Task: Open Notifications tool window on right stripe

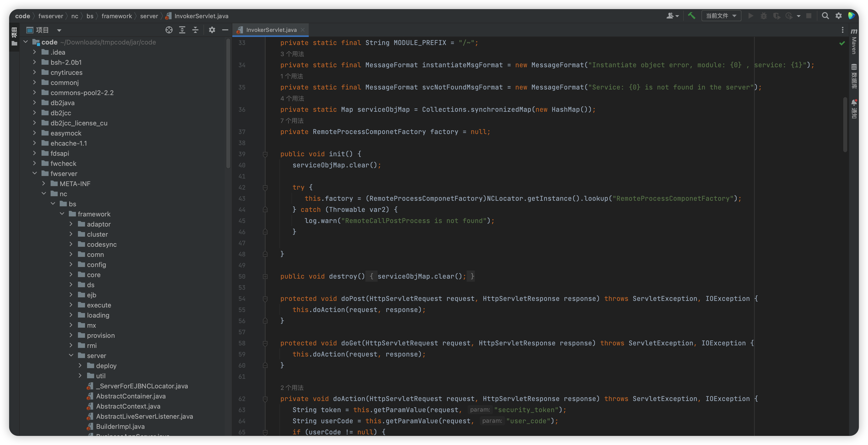Action: tap(854, 109)
